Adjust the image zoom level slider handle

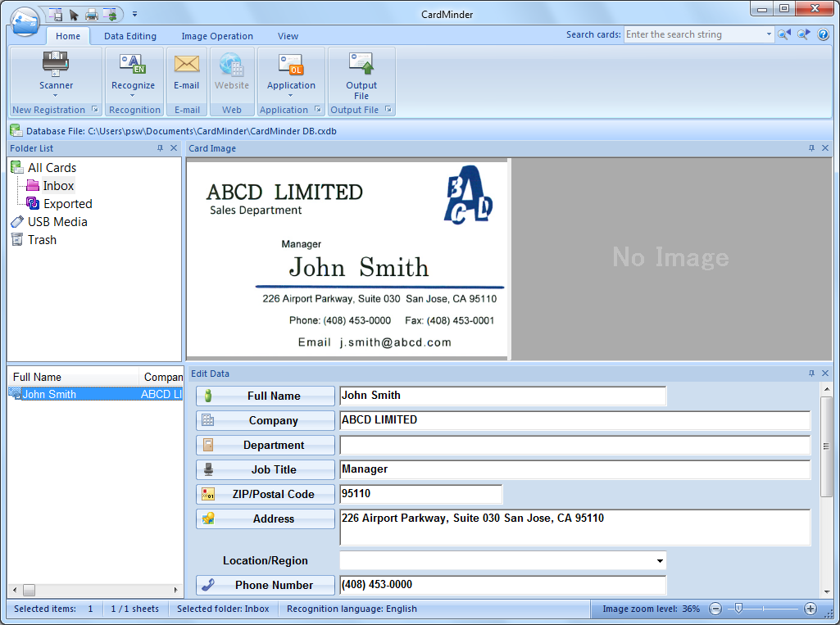click(x=738, y=608)
